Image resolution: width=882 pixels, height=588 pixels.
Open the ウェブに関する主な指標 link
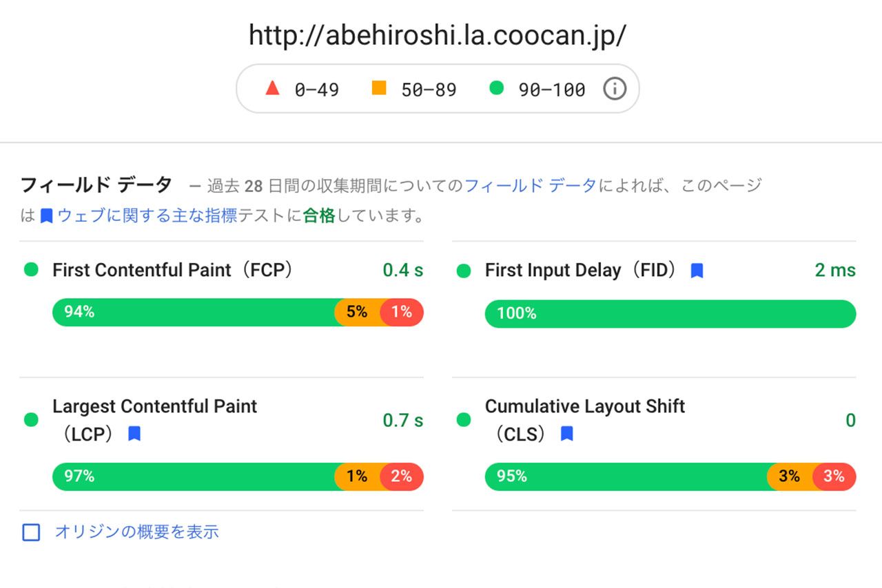(x=149, y=214)
